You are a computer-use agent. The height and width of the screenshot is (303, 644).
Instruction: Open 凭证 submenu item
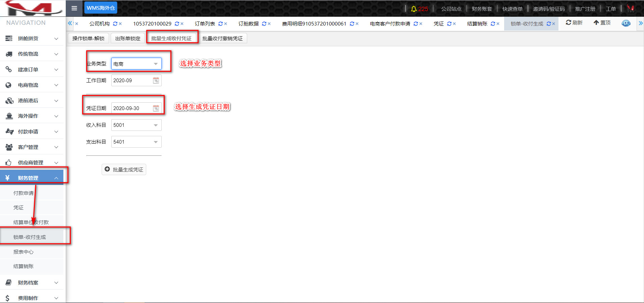click(x=32, y=208)
